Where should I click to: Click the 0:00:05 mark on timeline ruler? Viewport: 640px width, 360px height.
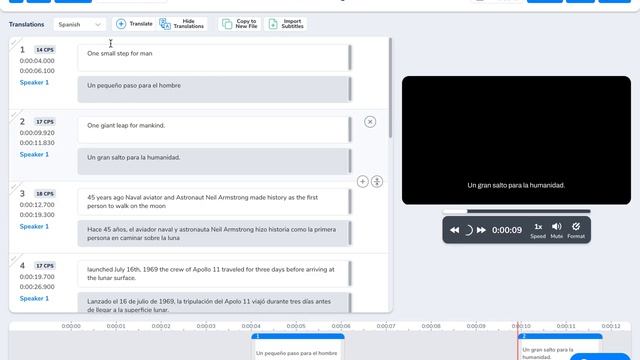point(296,326)
